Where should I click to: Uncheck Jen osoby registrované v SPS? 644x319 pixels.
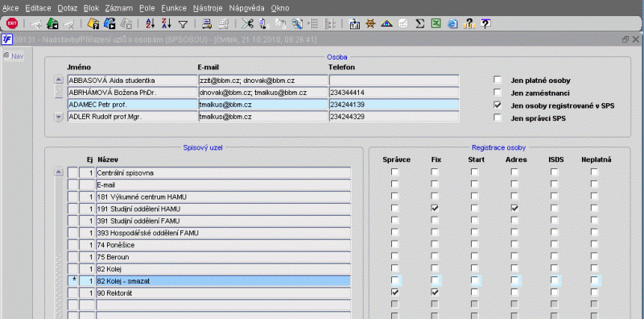497,105
